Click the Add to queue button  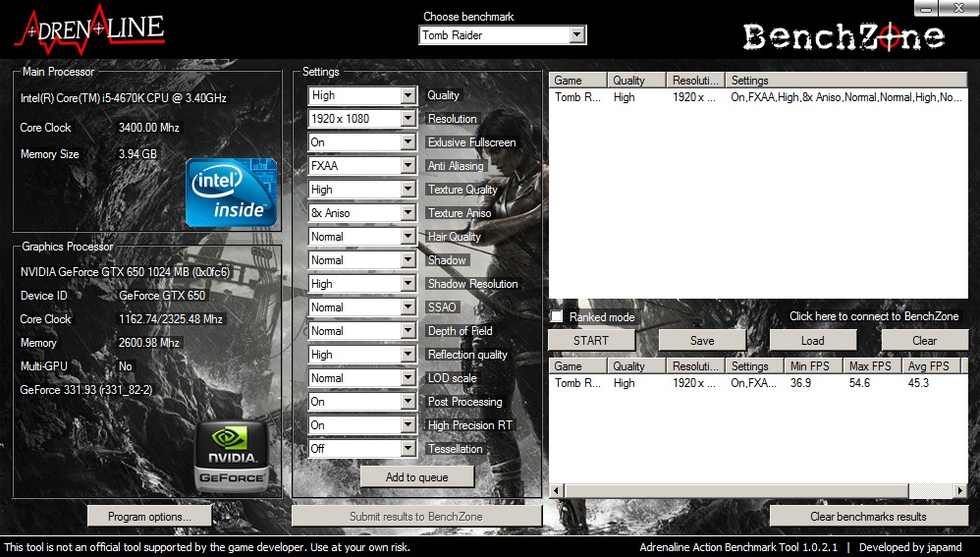tap(417, 477)
